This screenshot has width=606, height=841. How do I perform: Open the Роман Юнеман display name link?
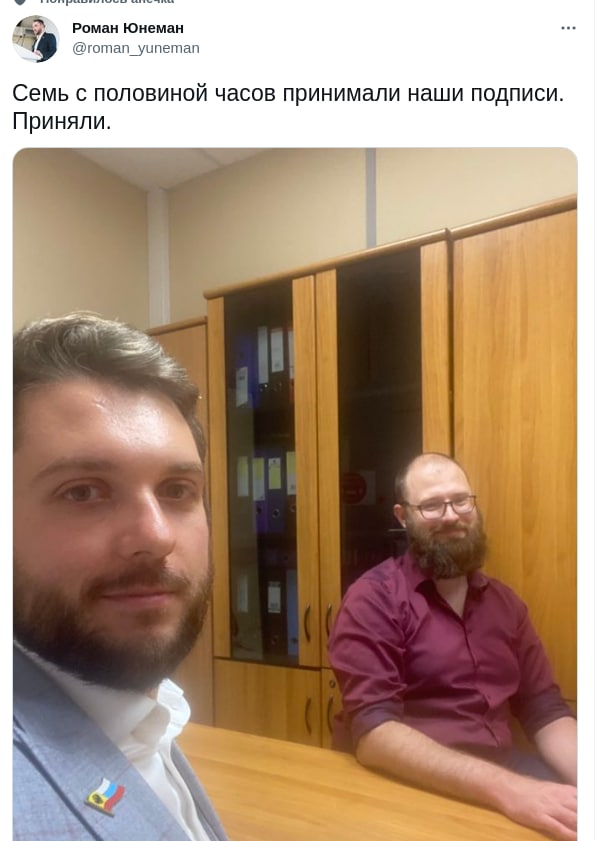pos(128,28)
